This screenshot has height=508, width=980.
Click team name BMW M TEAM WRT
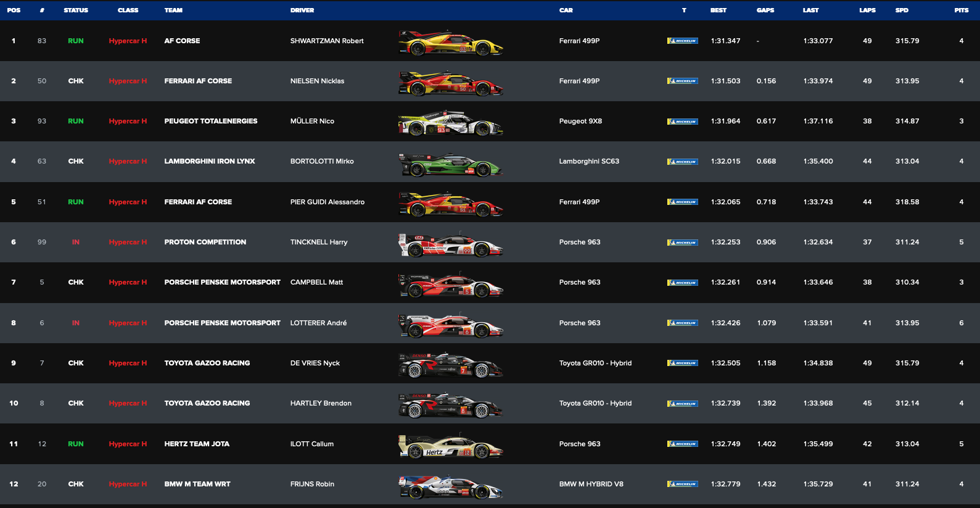pos(197,484)
